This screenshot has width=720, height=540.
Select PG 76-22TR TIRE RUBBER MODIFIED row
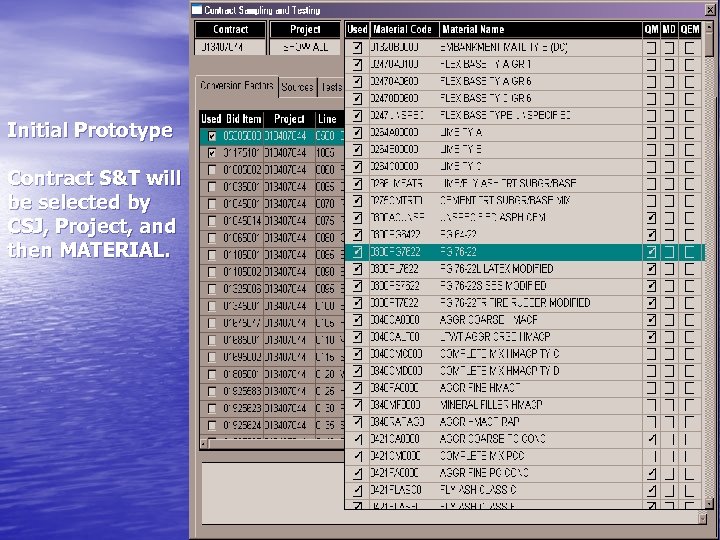tap(524, 303)
